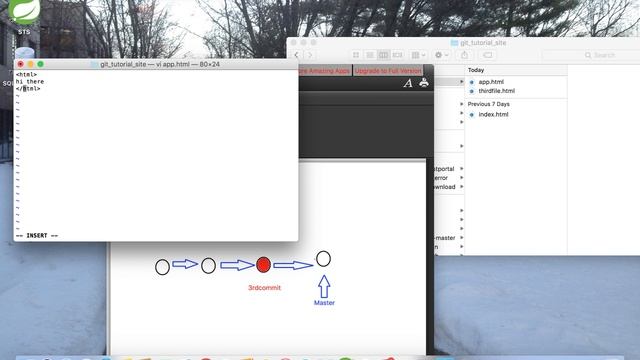640x360 pixels.
Task: Click the Previous 7 Days header
Action: point(489,104)
